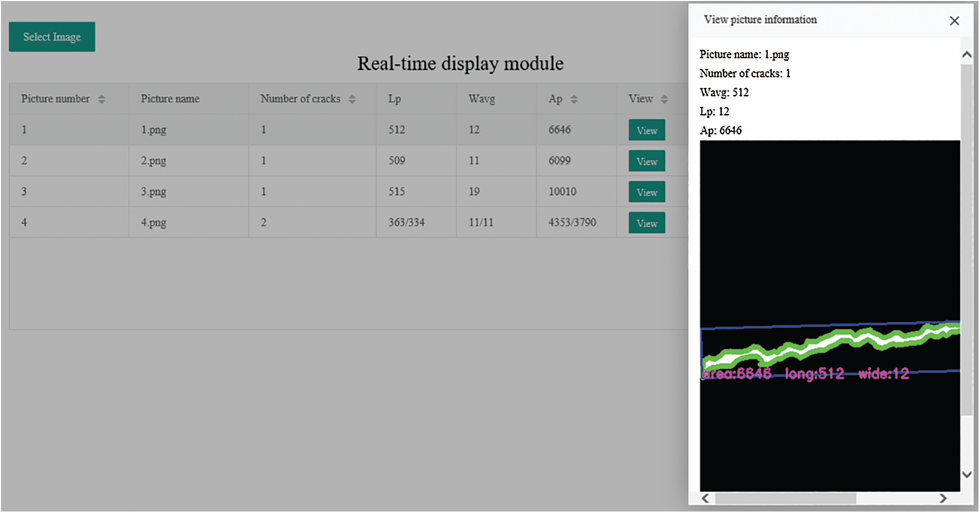The height and width of the screenshot is (513, 980).
Task: Open View for 2.png row
Action: coord(646,161)
